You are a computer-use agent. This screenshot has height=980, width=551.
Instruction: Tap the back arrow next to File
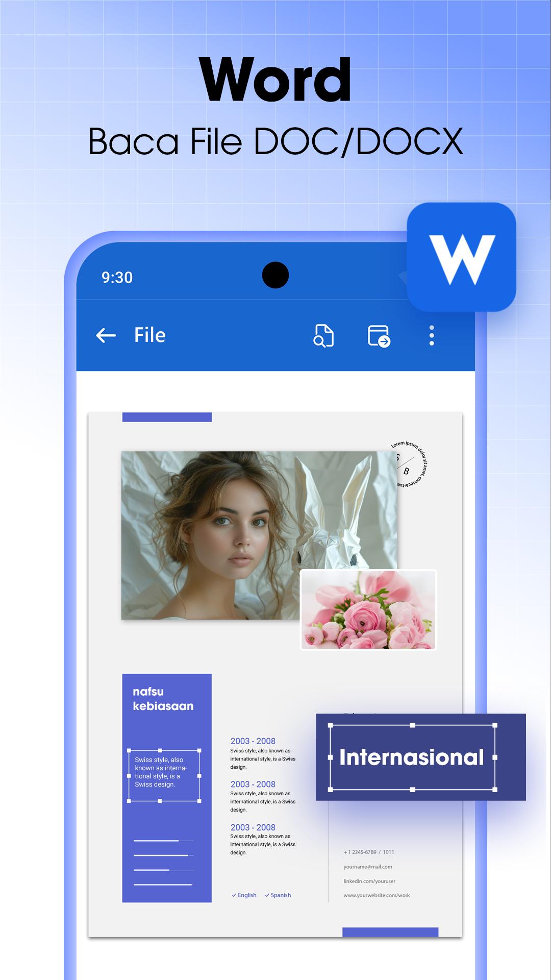point(106,335)
